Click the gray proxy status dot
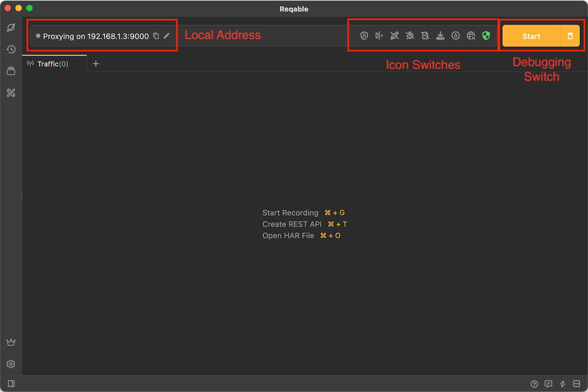The image size is (588, 392). click(x=38, y=36)
